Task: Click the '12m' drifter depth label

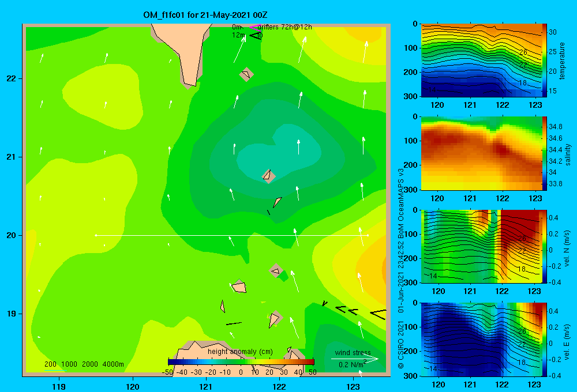Action: (x=238, y=35)
